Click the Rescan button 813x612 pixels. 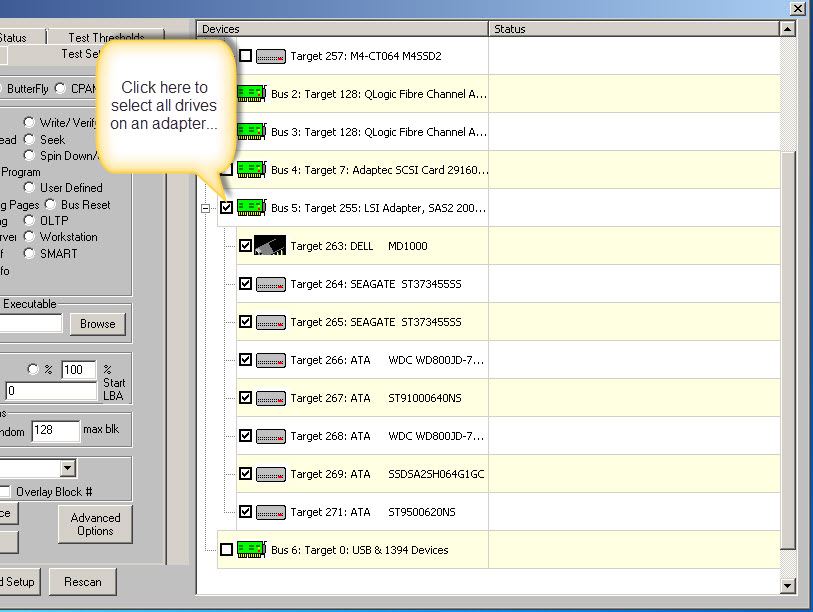tap(83, 582)
